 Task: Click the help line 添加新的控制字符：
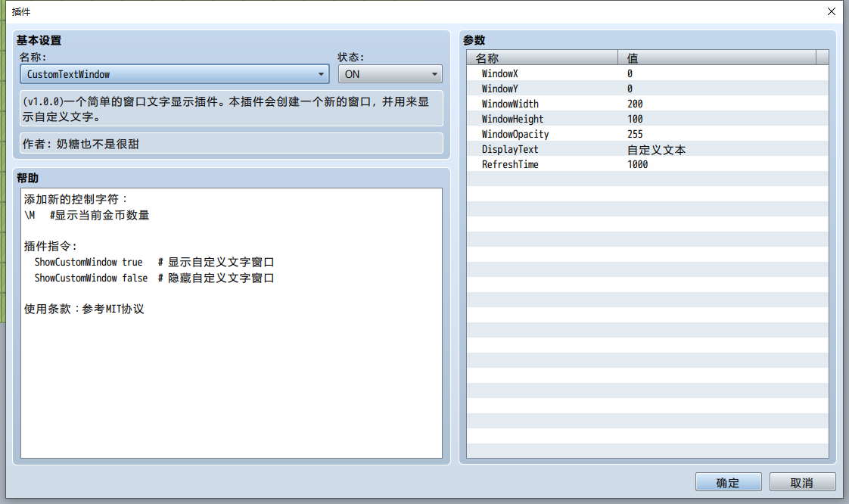75,199
